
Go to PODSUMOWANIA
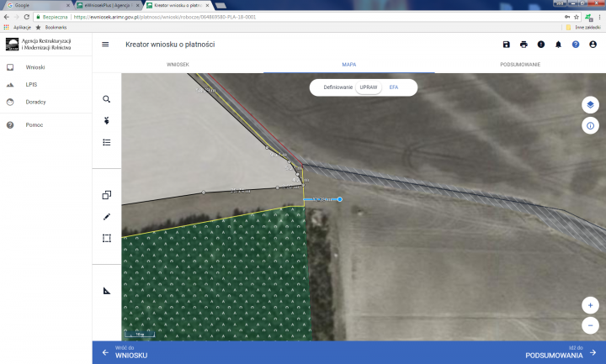[x=561, y=352]
